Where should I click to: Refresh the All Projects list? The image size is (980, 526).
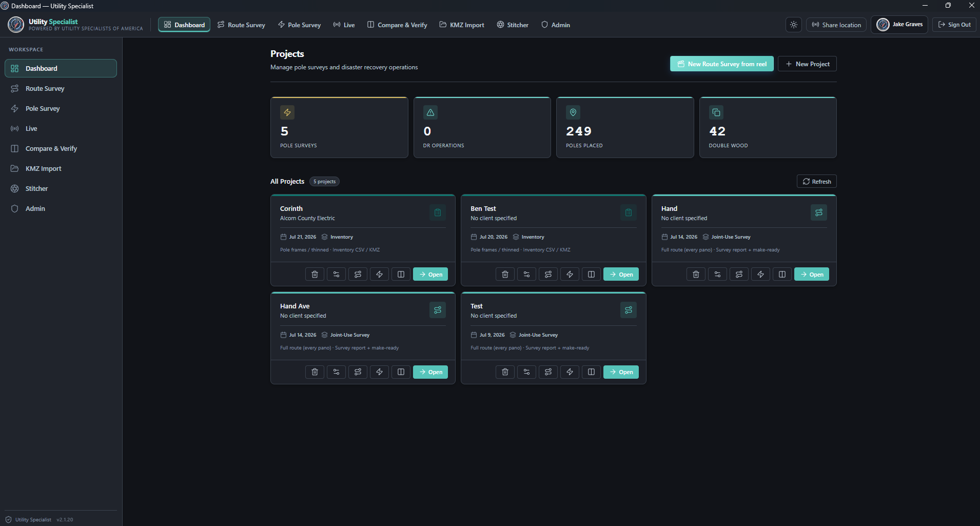(x=817, y=181)
